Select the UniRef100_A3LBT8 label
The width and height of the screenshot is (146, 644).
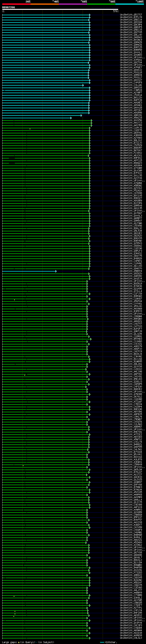[131, 459]
